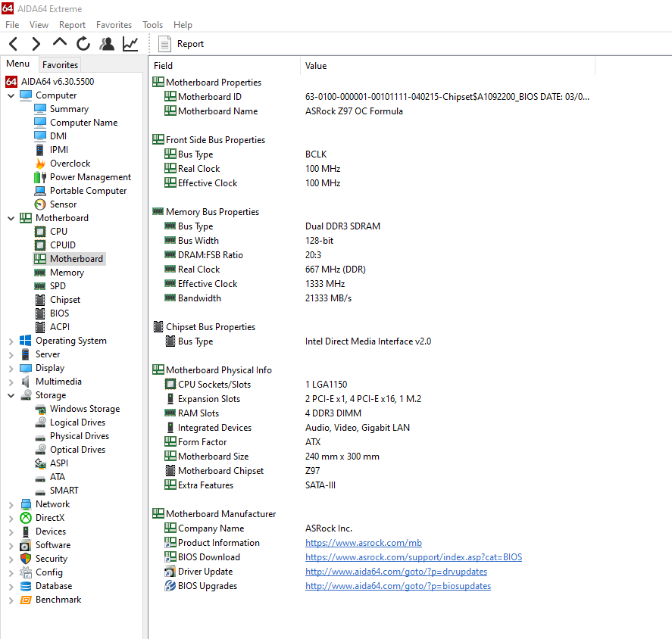Screen dimensions: 672x639
Task: Click the Report document icon
Action: [164, 44]
